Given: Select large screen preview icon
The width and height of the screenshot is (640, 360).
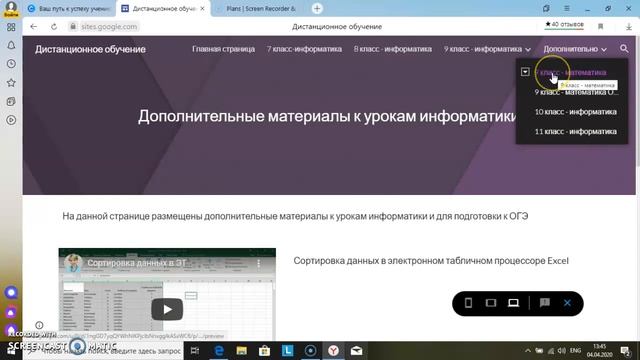Looking at the screenshot, I should [x=513, y=303].
